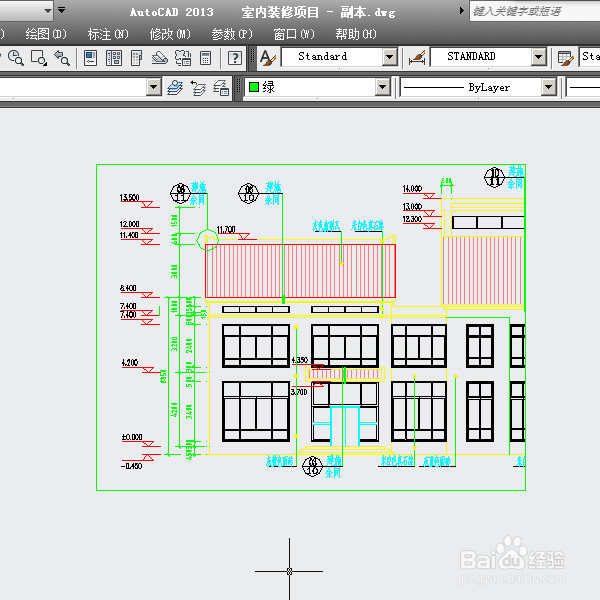This screenshot has width=600, height=600.
Task: Select the 8.400 elevation label
Action: 128,288
